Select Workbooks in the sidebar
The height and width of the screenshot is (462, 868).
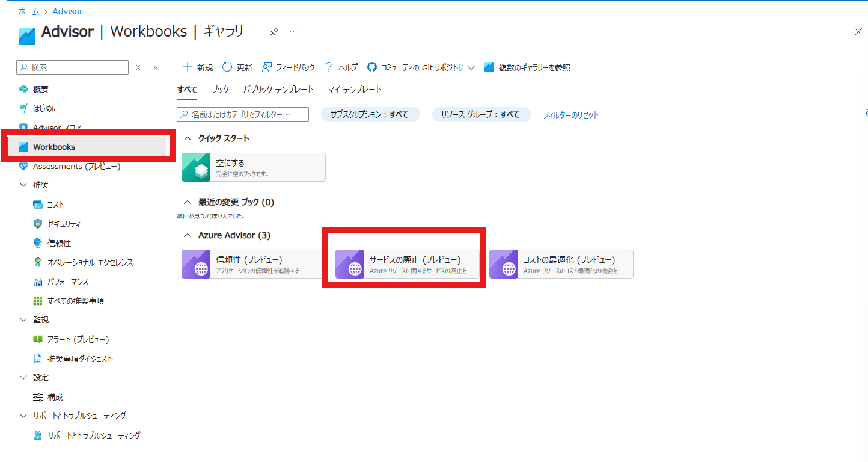tap(86, 147)
